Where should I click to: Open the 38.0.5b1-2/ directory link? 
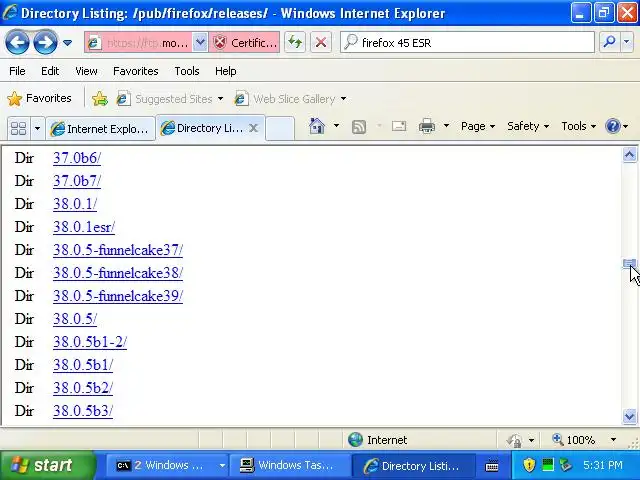90,342
